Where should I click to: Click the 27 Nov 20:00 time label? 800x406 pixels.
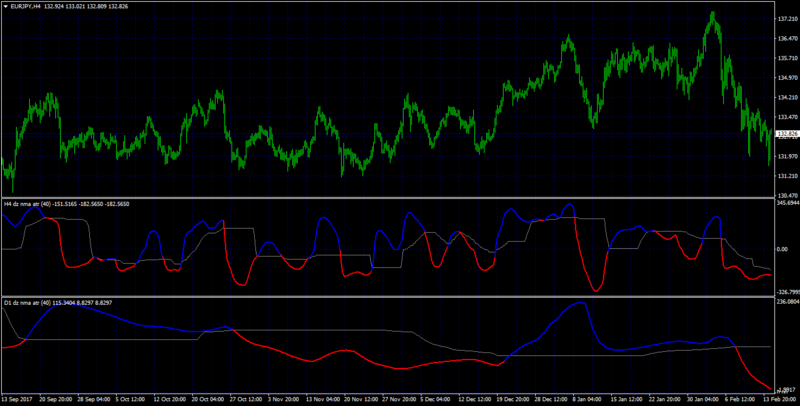[398, 399]
